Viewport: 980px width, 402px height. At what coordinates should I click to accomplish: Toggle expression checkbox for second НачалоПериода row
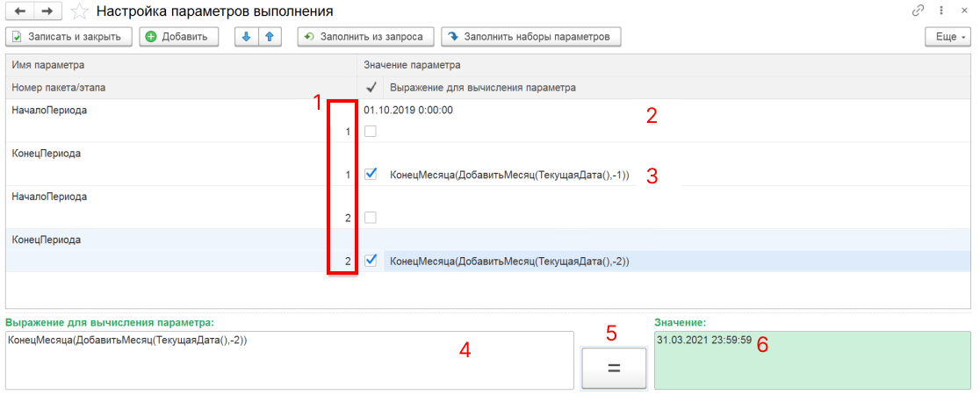click(x=371, y=217)
